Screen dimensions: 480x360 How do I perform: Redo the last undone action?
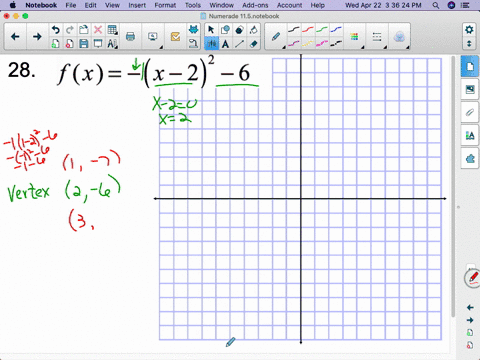[x=70, y=30]
